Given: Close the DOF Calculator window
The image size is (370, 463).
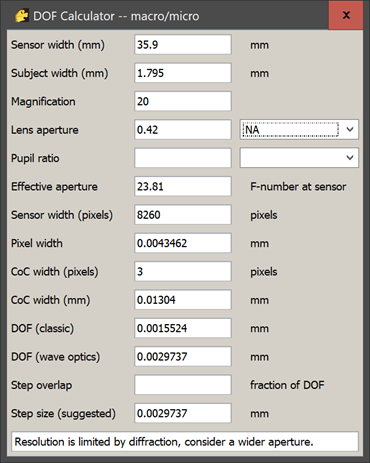Looking at the screenshot, I should click(x=346, y=15).
